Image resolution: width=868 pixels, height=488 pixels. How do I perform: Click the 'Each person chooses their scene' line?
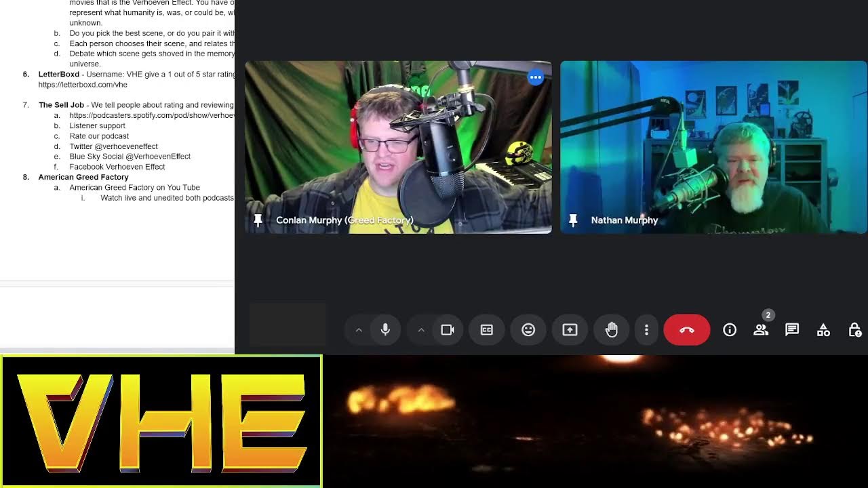pyautogui.click(x=152, y=43)
